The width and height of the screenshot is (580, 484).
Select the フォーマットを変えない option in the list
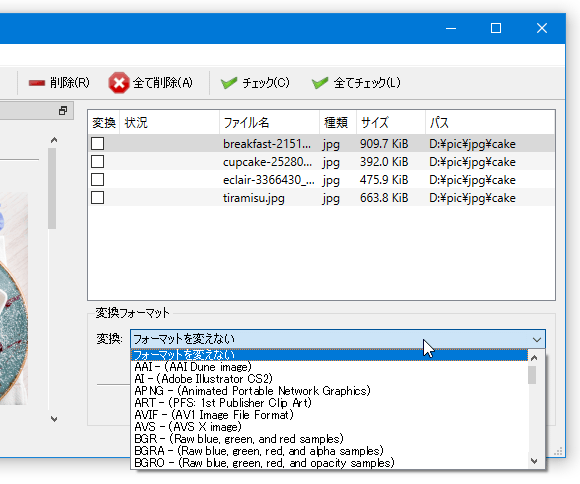[x=329, y=355]
